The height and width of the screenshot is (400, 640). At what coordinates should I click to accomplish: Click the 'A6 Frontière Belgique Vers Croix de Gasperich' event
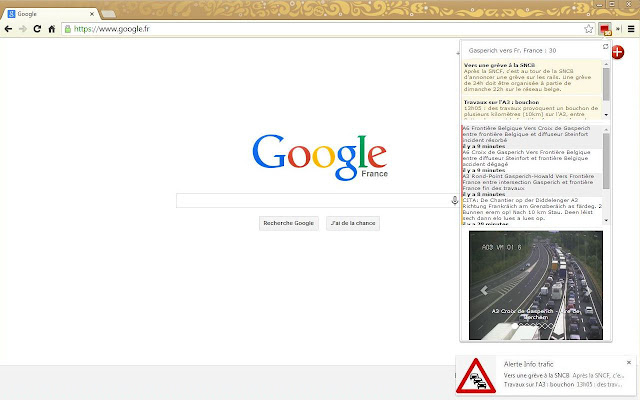coord(532,137)
